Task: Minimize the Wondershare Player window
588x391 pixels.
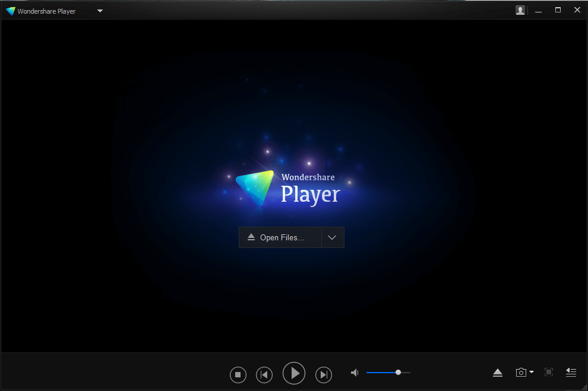Action: [539, 11]
